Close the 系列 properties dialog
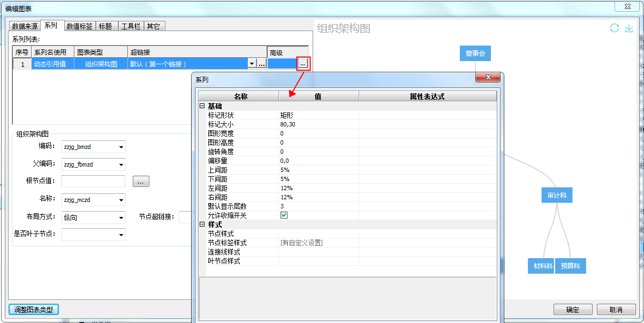644x323 pixels. (488, 78)
